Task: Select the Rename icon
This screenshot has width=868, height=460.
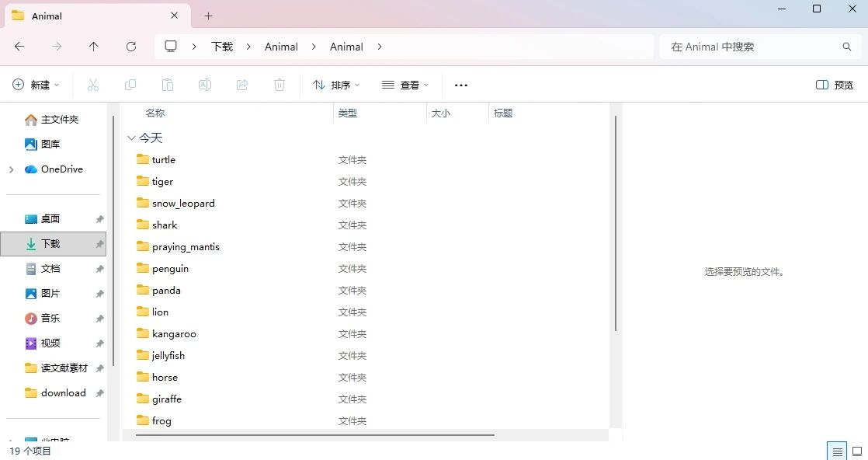Action: [205, 85]
